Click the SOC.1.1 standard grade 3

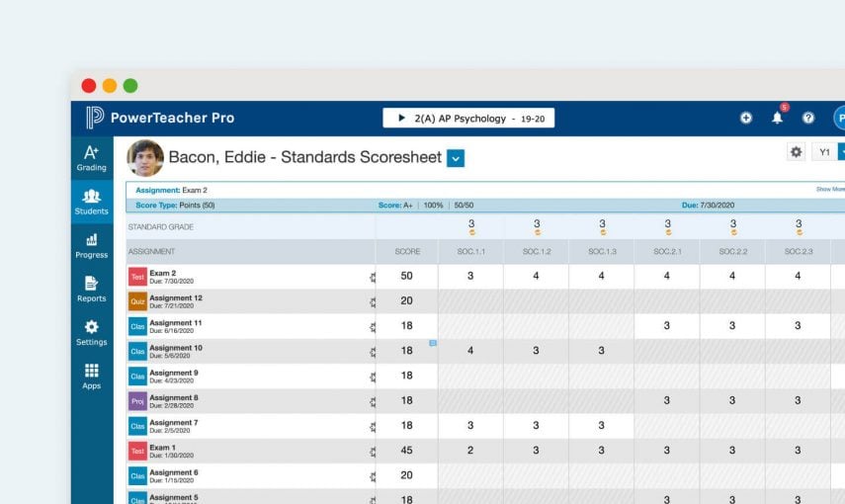click(471, 223)
